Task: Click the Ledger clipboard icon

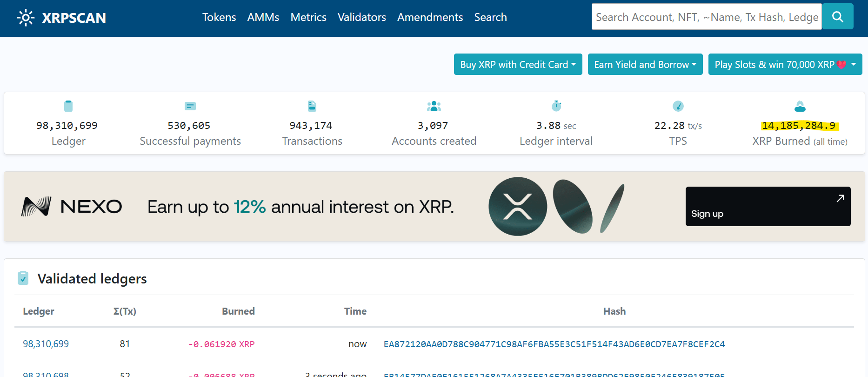Action: pyautogui.click(x=68, y=106)
